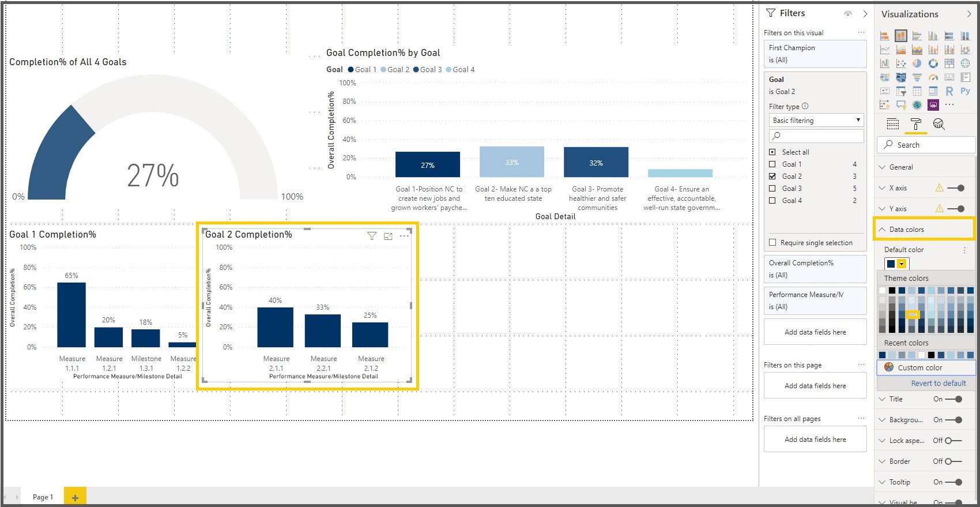Pick the line chart visualization icon

tap(885, 50)
